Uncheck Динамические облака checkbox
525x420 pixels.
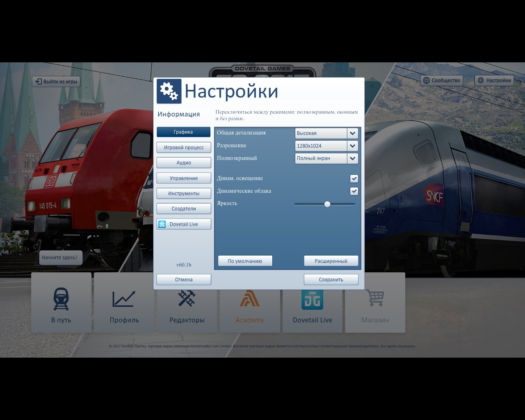coord(354,191)
